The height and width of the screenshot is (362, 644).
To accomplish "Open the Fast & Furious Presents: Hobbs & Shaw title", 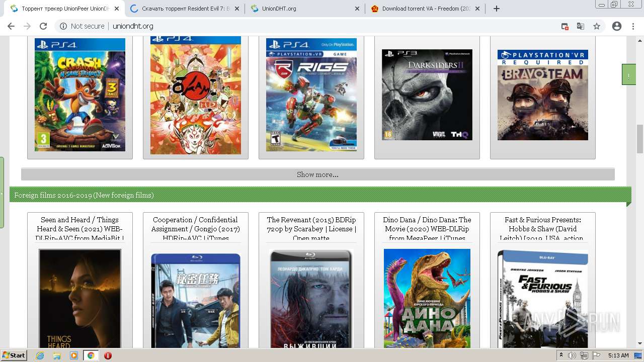I will point(543,229).
